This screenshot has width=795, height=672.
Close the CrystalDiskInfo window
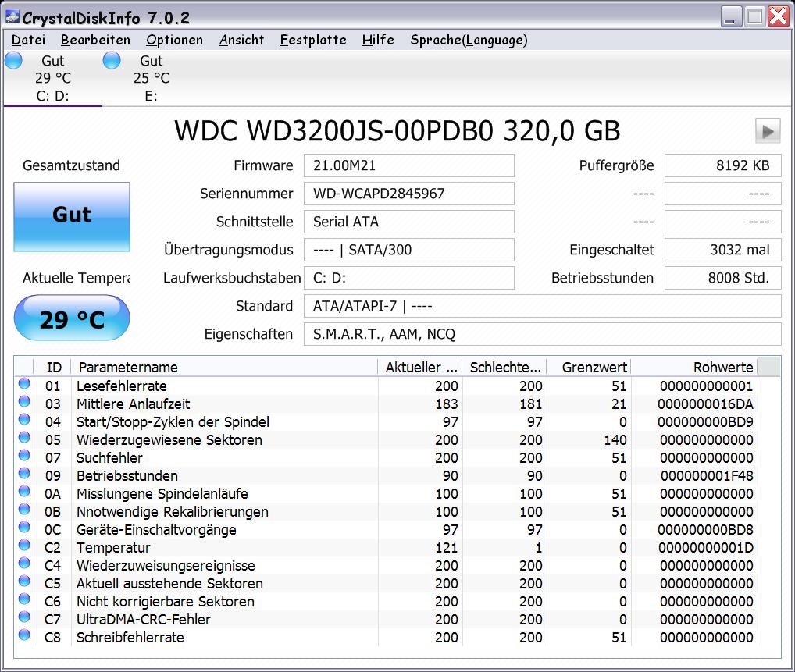(779, 16)
